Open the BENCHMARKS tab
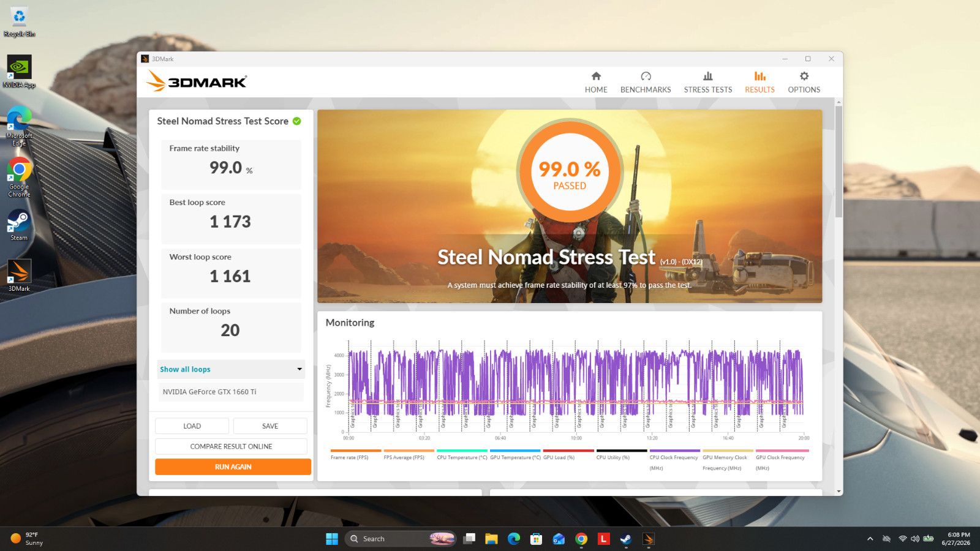 pos(646,82)
